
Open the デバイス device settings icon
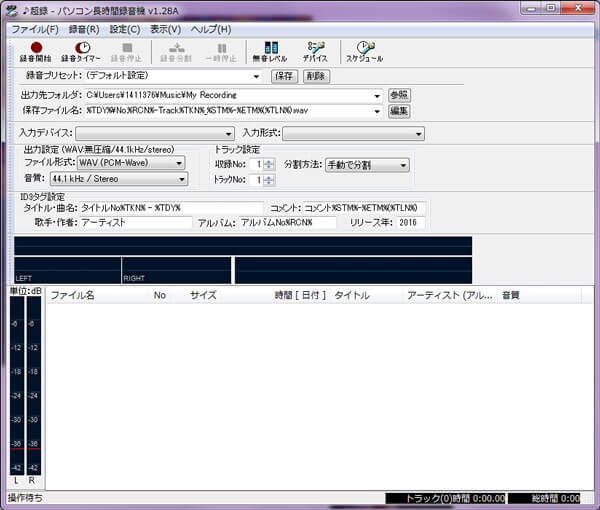pos(315,51)
